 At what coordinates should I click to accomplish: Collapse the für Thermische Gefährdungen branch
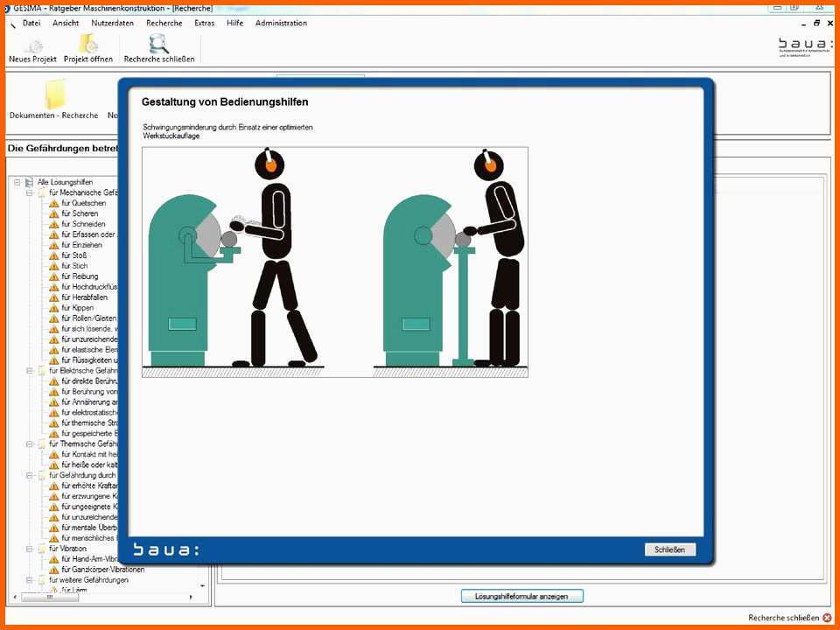(x=30, y=444)
